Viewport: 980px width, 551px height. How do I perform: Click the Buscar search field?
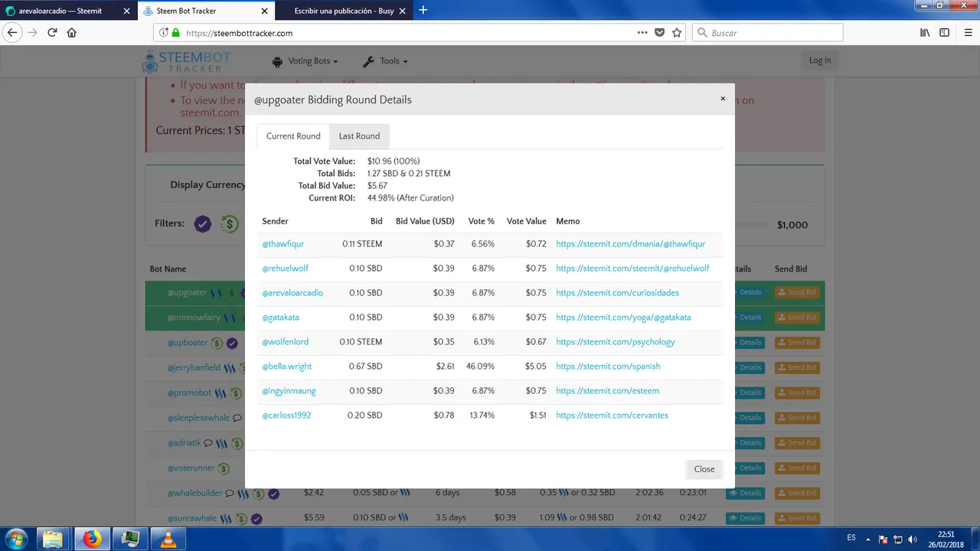768,33
